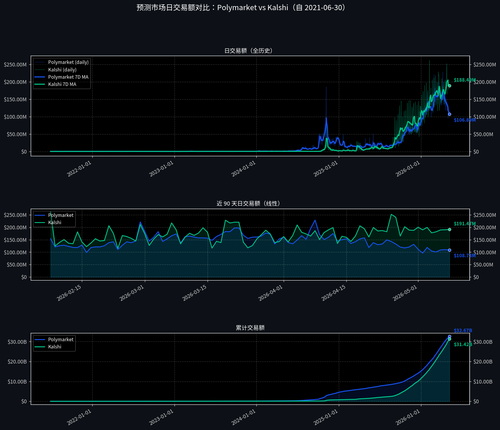Click right-axis '$250.00M' on 90-day chart
The width and height of the screenshot is (500, 430).
pos(485,215)
